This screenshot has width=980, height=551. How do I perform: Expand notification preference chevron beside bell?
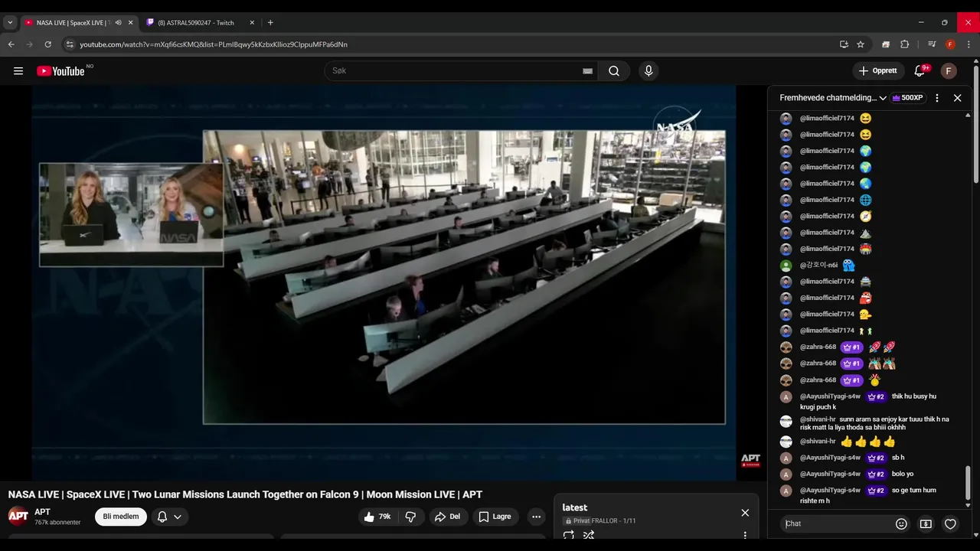[x=178, y=517]
